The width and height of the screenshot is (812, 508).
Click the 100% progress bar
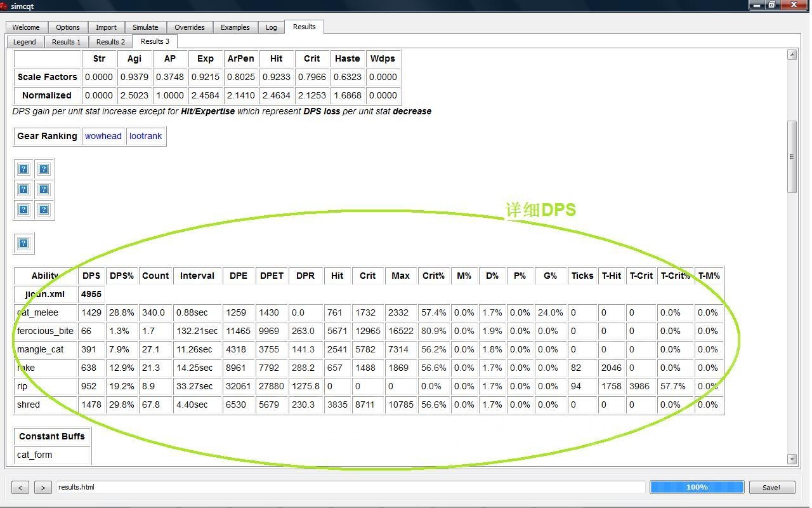coord(697,487)
